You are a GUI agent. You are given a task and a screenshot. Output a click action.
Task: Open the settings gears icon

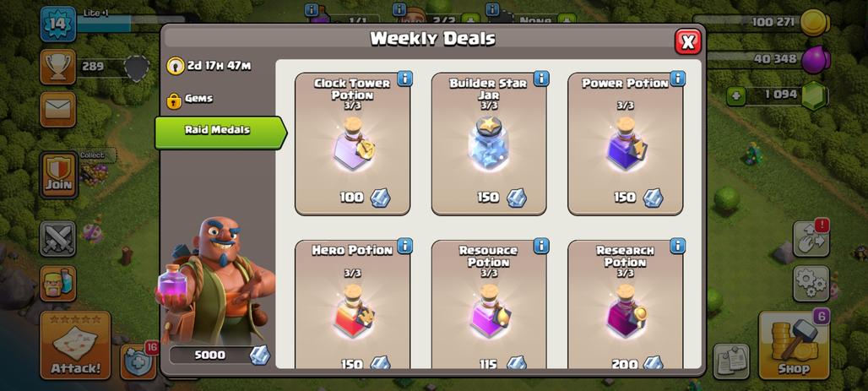pyautogui.click(x=811, y=284)
